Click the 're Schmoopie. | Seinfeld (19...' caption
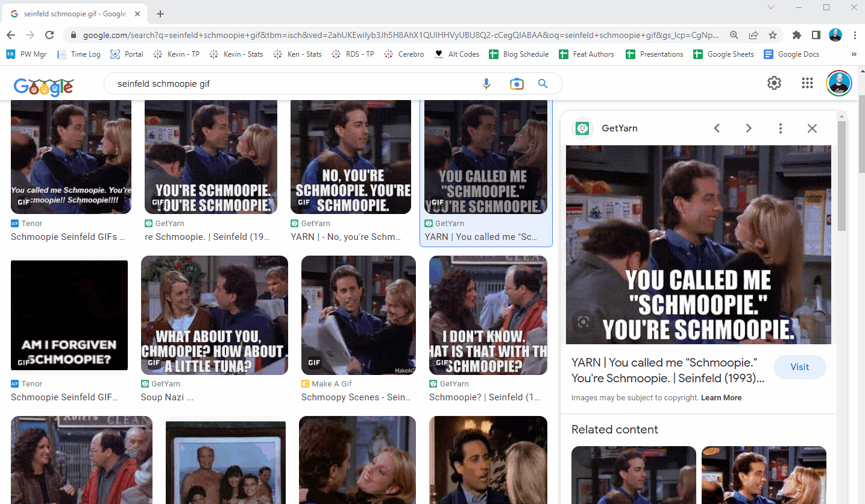Image resolution: width=865 pixels, height=504 pixels. coord(207,237)
